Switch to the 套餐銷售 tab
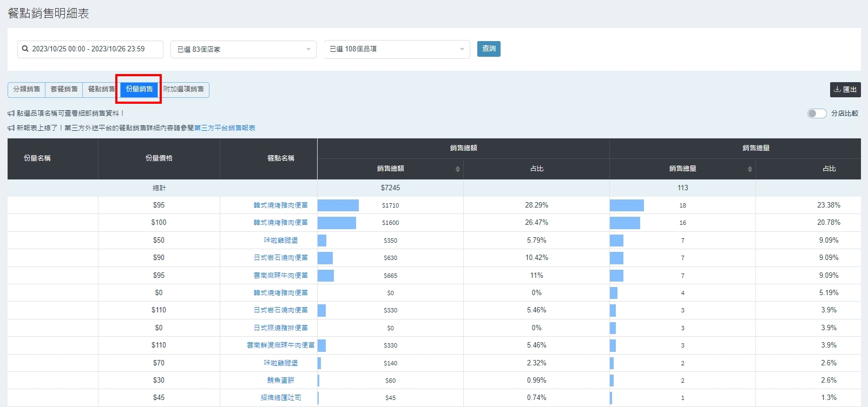Image resolution: width=868 pixels, height=407 pixels. pos(64,89)
